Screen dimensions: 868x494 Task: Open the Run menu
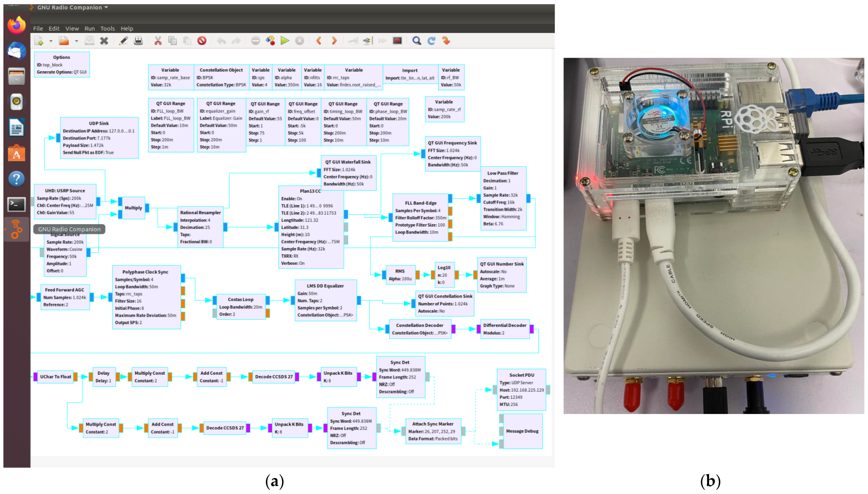pos(89,29)
